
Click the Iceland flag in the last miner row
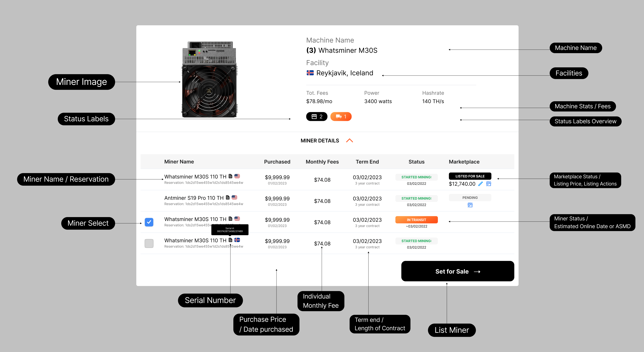click(x=237, y=240)
